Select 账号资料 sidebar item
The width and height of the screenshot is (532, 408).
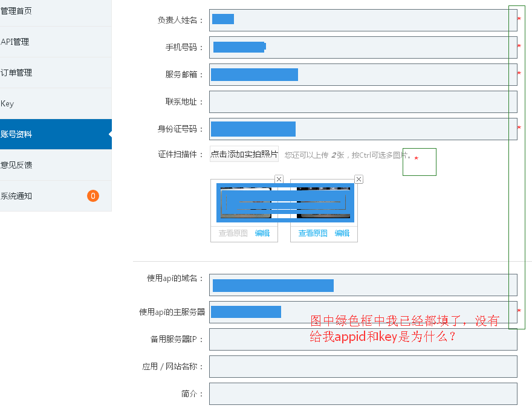56,134
